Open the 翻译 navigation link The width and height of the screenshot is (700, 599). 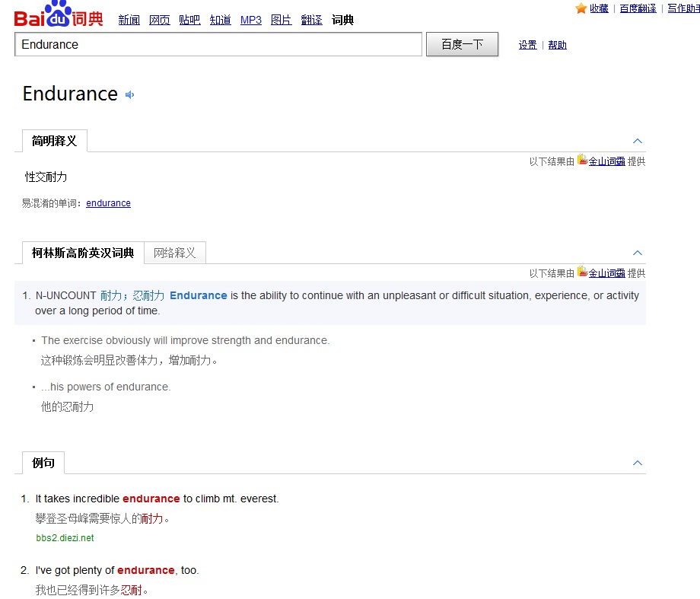pos(312,20)
